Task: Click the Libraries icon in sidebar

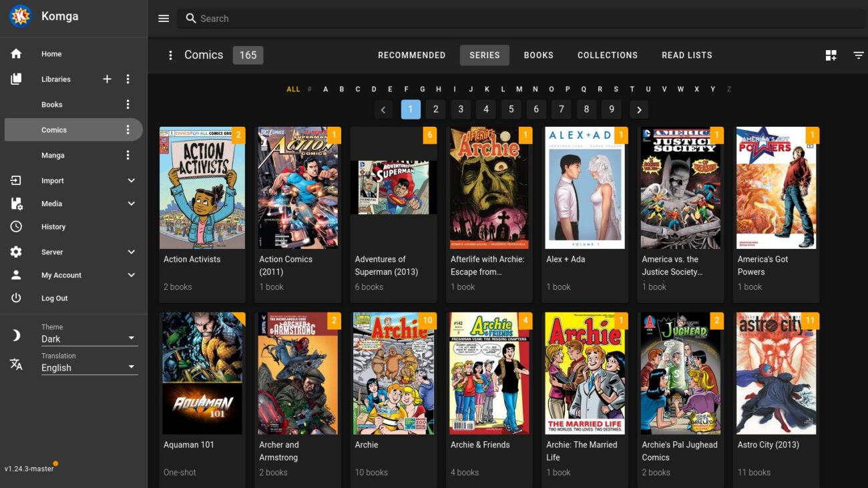Action: pos(16,79)
